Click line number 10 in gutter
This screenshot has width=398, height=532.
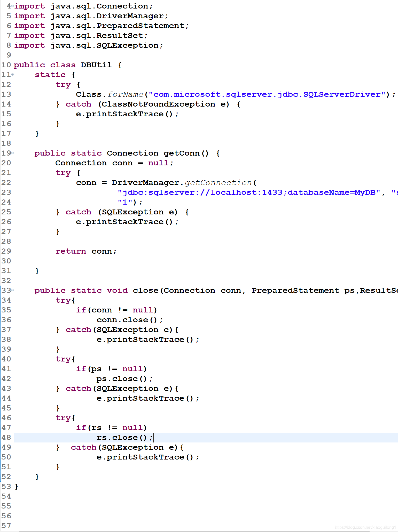(x=6, y=65)
